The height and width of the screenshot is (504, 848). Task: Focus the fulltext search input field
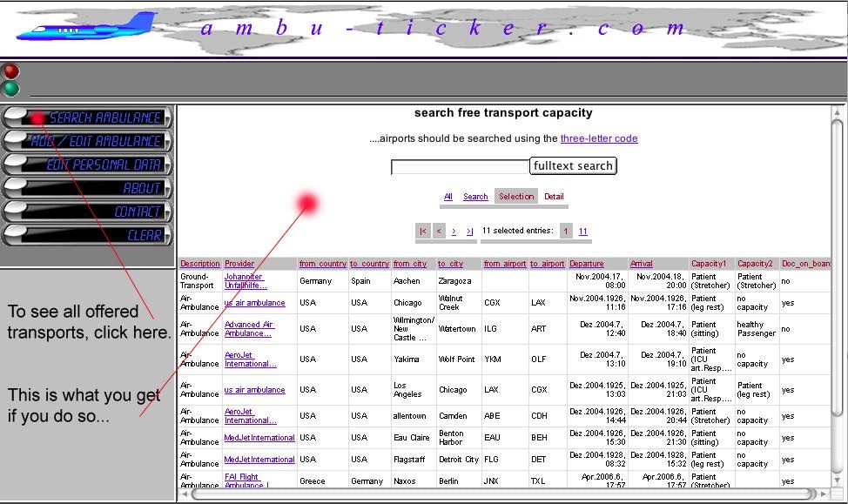(460, 166)
